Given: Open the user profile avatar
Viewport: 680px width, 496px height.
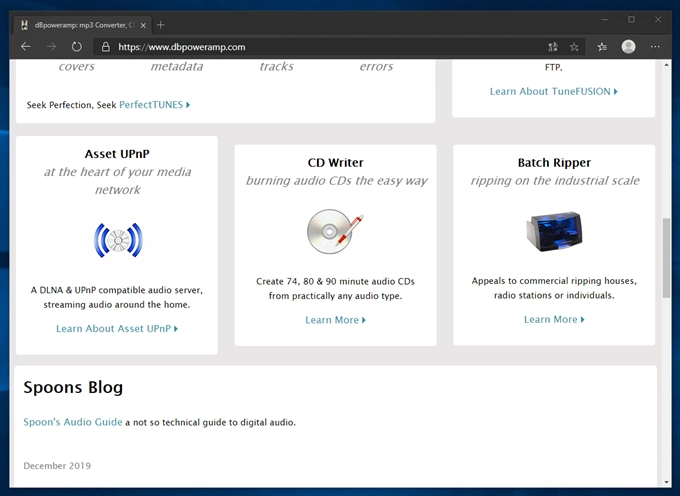Looking at the screenshot, I should pos(628,47).
